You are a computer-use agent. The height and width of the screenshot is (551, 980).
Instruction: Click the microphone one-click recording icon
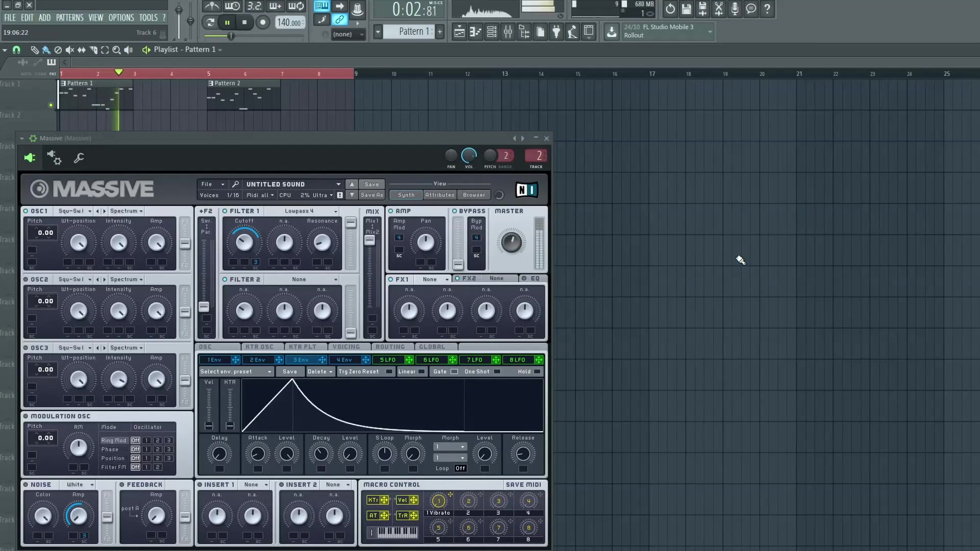tap(735, 9)
